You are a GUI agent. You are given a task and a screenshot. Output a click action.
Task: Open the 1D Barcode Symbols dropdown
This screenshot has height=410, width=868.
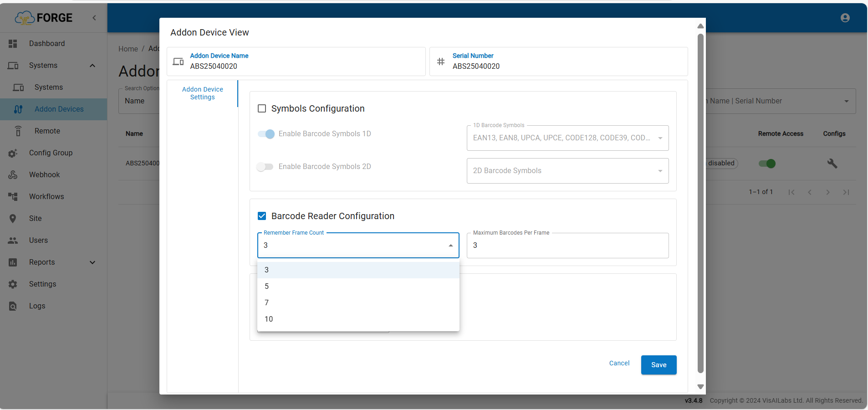(x=567, y=138)
